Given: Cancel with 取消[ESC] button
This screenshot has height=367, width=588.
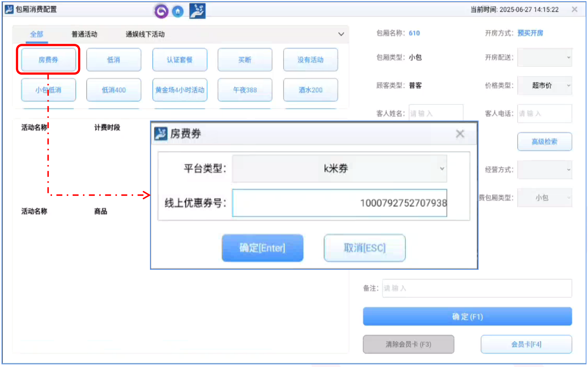Looking at the screenshot, I should pos(365,248).
